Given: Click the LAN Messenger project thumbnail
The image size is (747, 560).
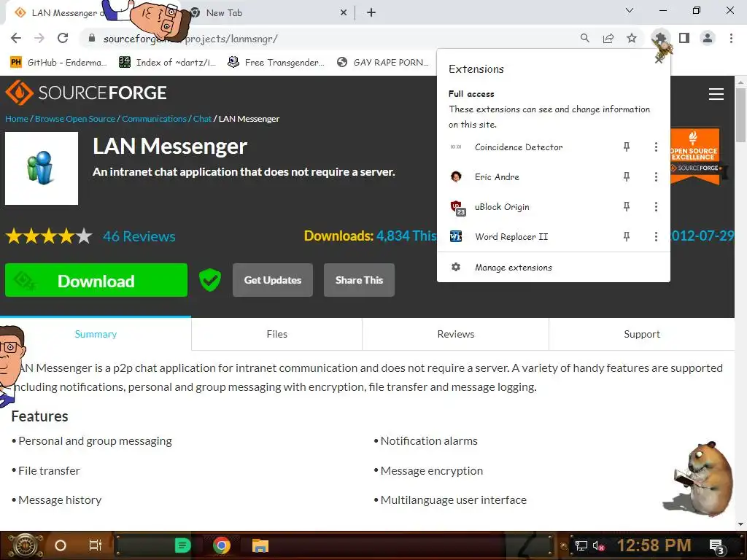Looking at the screenshot, I should (x=42, y=168).
